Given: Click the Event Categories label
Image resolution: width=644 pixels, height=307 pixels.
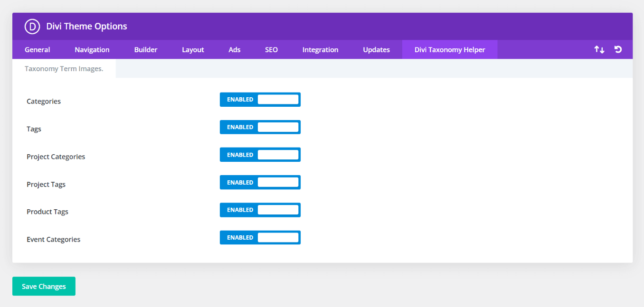Looking at the screenshot, I should [54, 239].
